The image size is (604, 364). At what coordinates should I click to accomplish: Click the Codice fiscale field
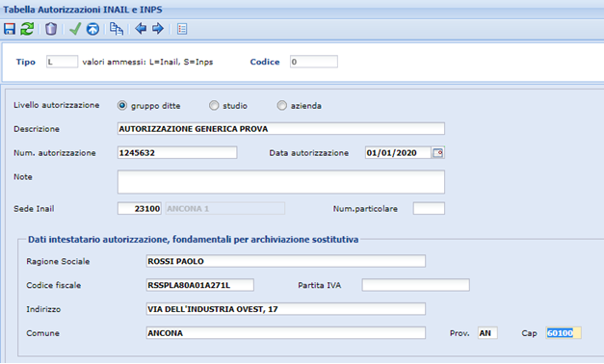click(x=200, y=285)
